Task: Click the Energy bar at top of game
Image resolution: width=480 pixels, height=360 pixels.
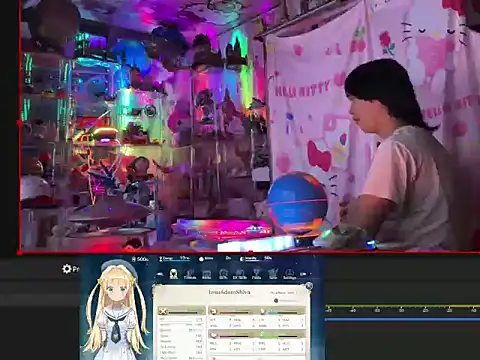Action: click(174, 259)
